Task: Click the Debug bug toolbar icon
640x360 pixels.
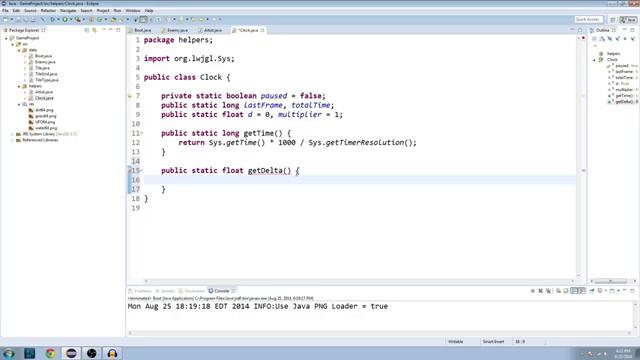Action: click(52, 20)
